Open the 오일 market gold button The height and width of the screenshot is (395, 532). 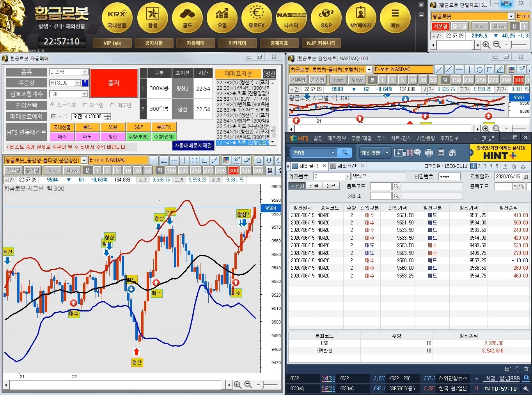222,18
